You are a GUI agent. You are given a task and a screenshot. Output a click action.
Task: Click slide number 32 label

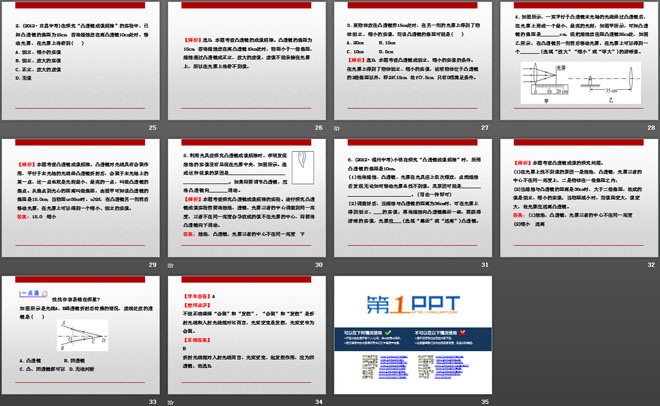(x=651, y=265)
